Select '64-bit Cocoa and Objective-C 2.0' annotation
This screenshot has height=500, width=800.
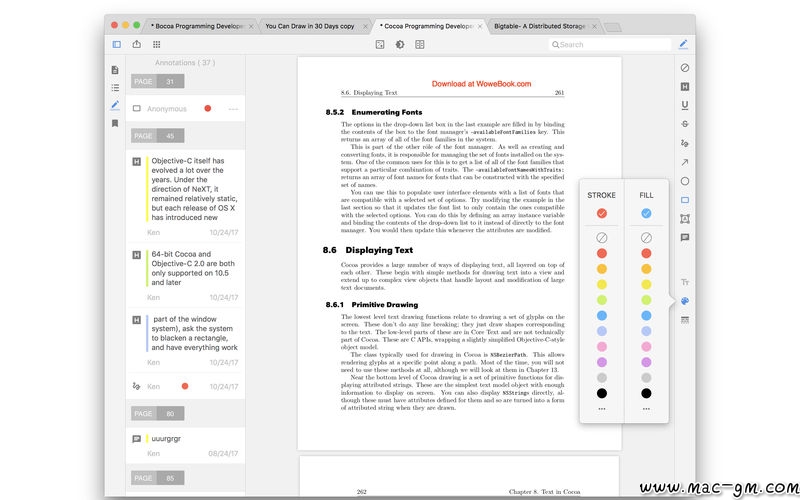tap(185, 275)
